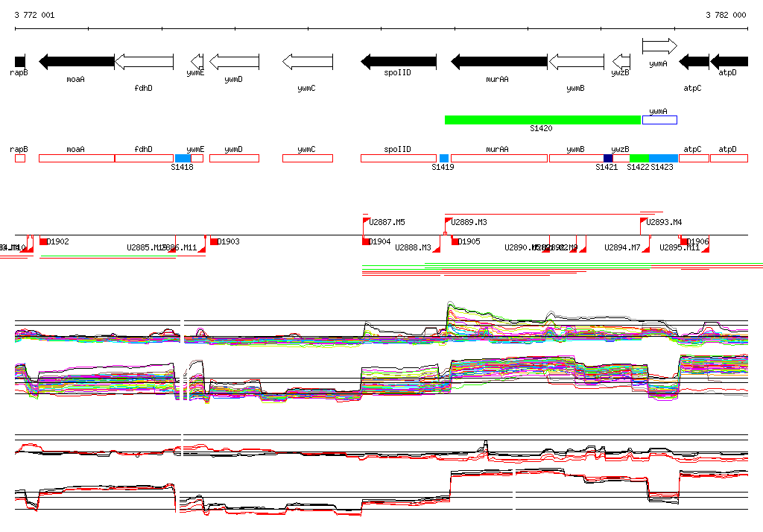The width and height of the screenshot is (763, 532).
Task: Click the red-outlined murAA annotation box
Action: [498, 158]
